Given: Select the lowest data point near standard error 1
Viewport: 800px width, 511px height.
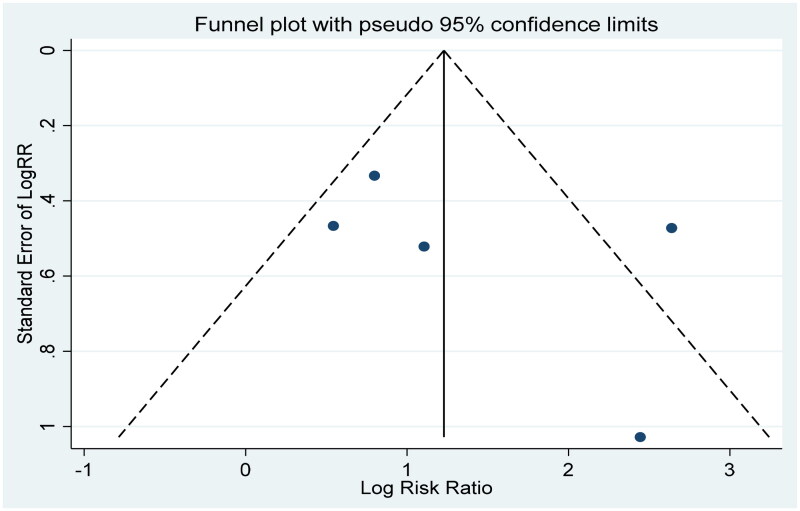Looking at the screenshot, I should pos(640,437).
